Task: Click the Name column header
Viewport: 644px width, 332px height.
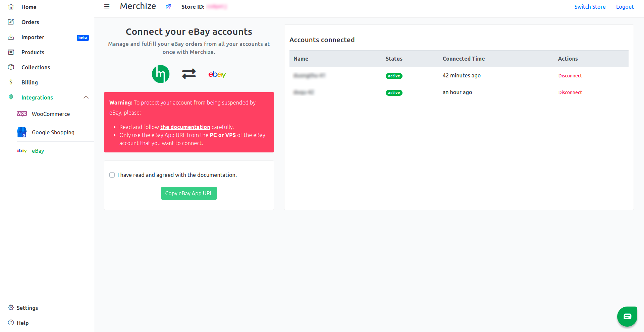Action: pos(301,59)
